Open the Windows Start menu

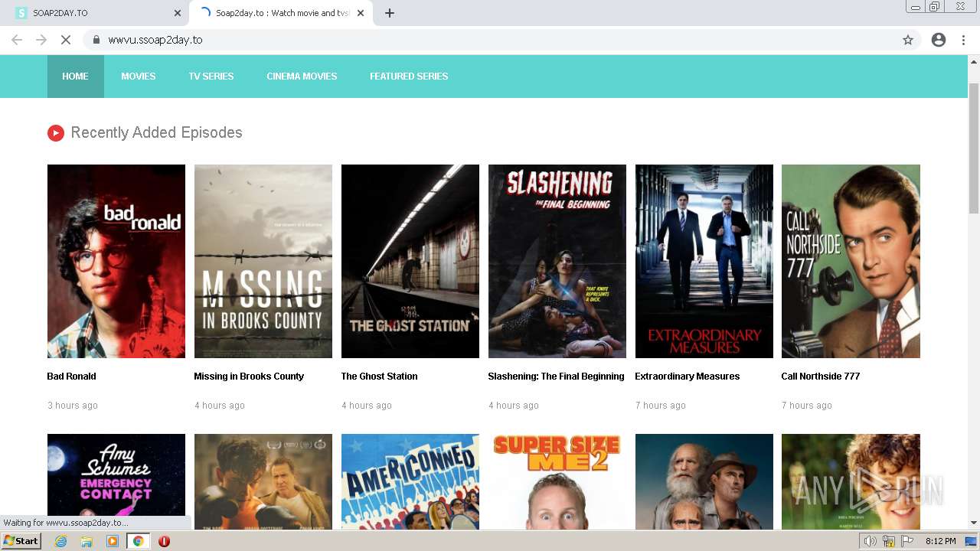(21, 541)
